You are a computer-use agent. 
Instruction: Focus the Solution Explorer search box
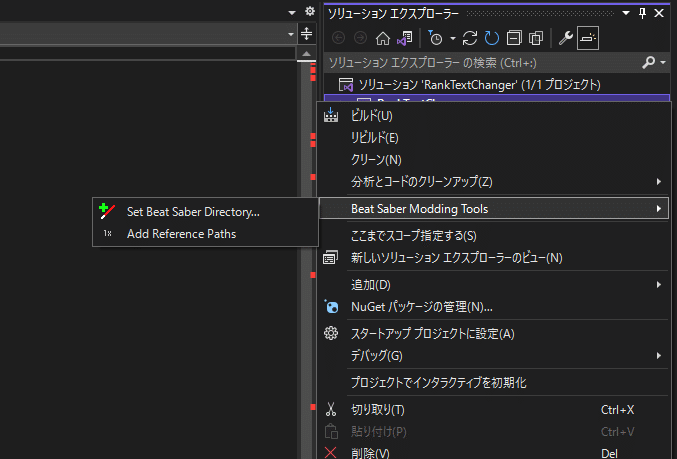(481, 63)
